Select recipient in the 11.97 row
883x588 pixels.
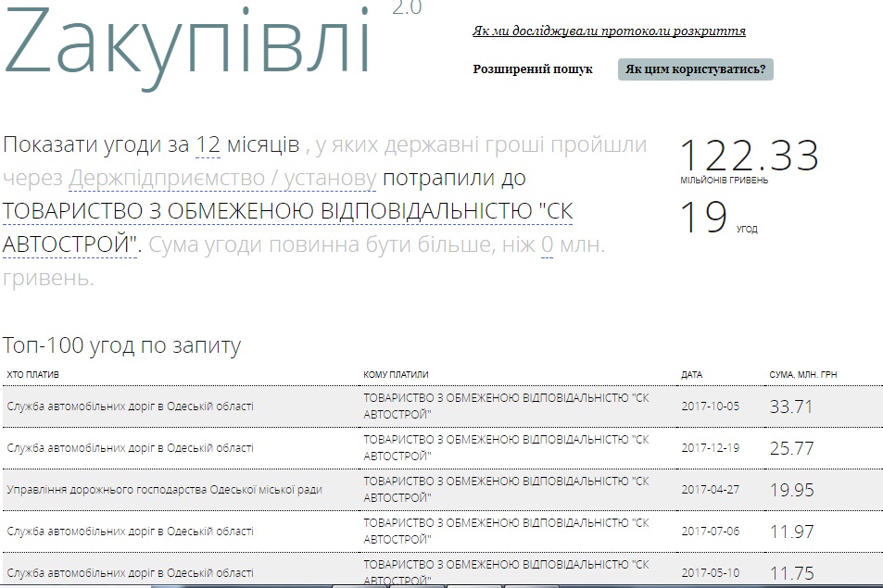pyautogui.click(x=506, y=532)
